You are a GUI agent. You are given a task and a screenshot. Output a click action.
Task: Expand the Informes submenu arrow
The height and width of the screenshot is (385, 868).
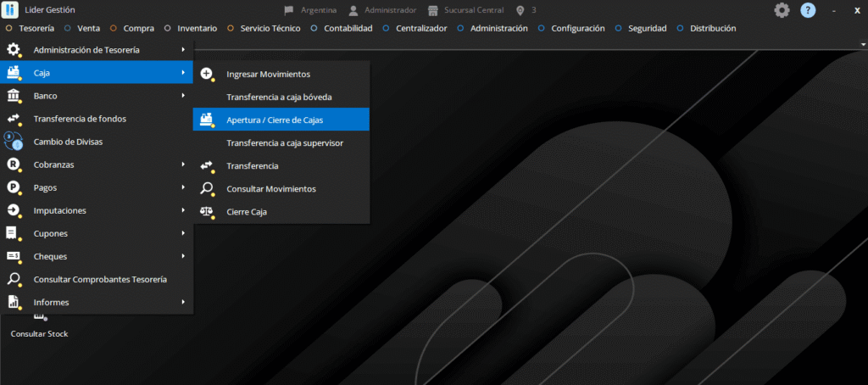(183, 302)
